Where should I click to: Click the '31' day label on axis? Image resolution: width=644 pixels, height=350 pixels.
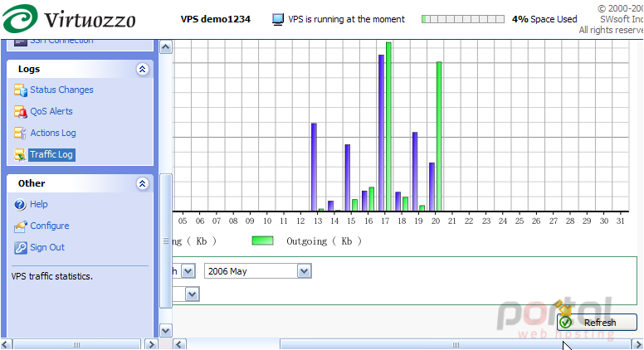[620, 221]
